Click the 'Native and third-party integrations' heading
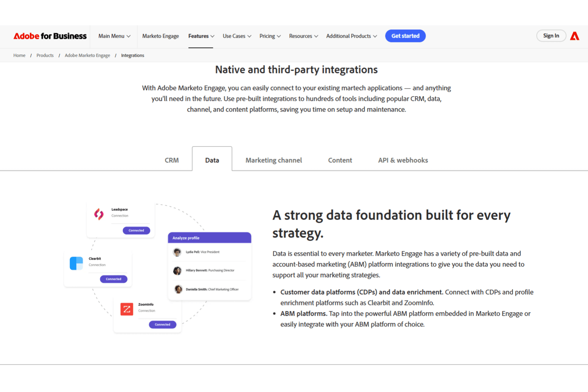 296,70
